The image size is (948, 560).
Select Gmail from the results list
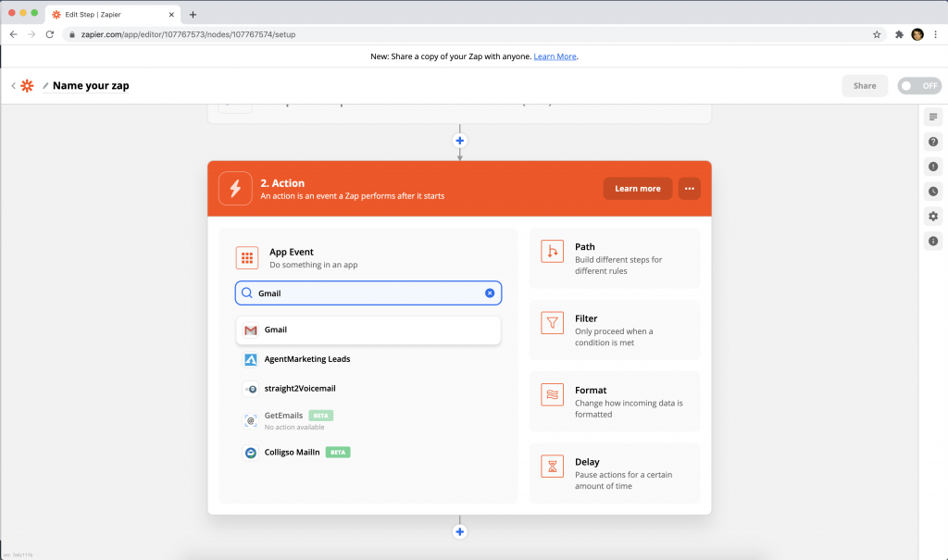[x=368, y=330]
